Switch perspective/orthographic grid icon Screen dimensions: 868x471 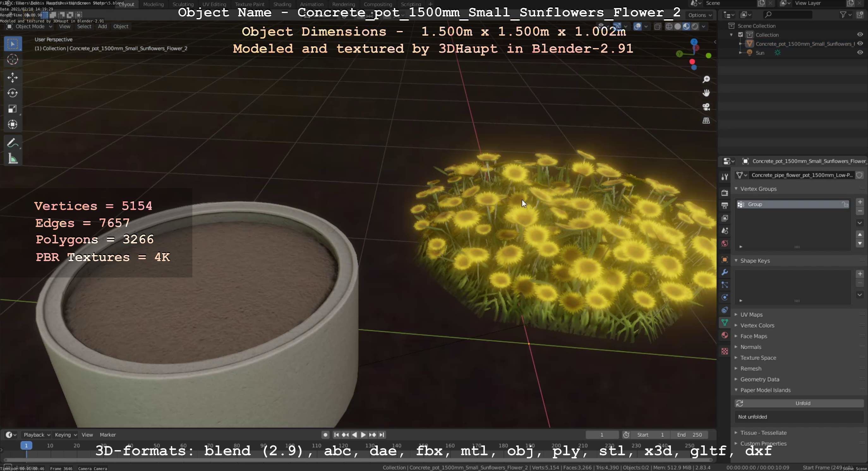pyautogui.click(x=706, y=121)
